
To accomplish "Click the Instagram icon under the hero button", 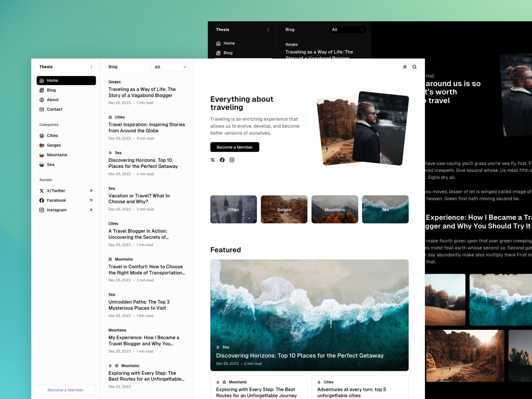I will 232,160.
